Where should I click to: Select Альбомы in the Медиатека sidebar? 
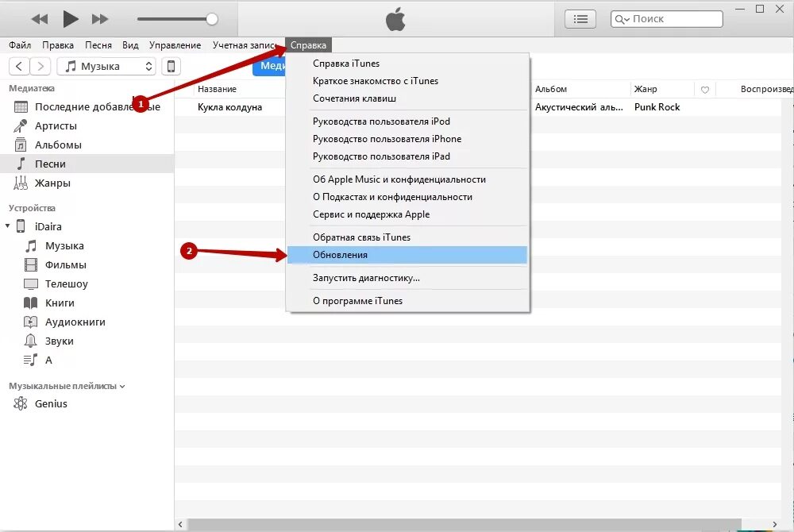pyautogui.click(x=60, y=144)
